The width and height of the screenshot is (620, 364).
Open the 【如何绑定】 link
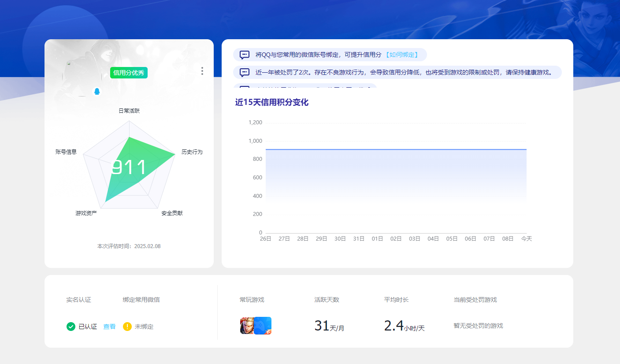[x=401, y=55]
